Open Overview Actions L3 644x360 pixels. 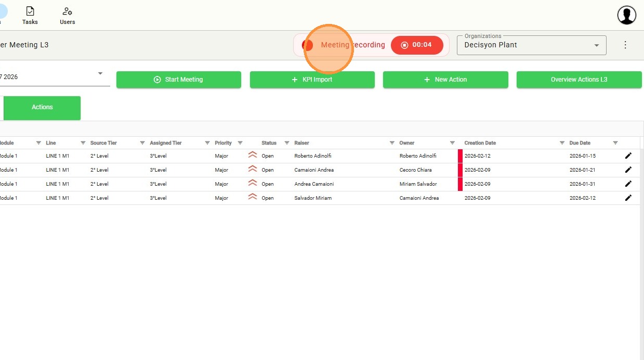tap(579, 80)
